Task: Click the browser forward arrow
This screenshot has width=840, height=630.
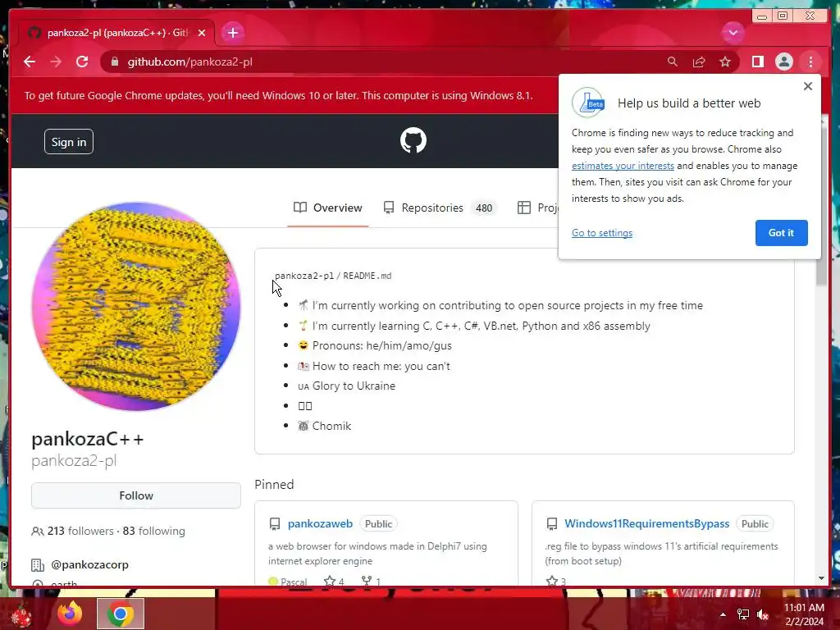Action: (56, 62)
